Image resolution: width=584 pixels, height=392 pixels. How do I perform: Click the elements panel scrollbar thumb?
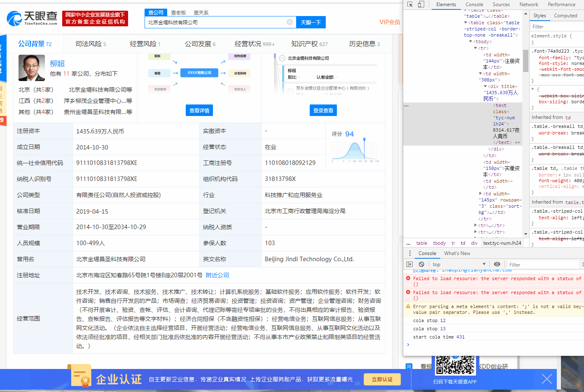526,60
